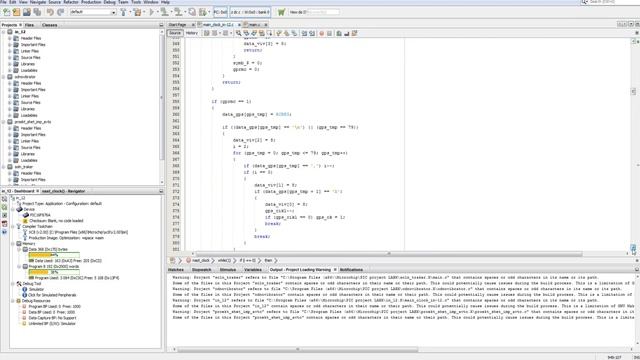Select Linker Files under the in_12 project

pos(30,51)
